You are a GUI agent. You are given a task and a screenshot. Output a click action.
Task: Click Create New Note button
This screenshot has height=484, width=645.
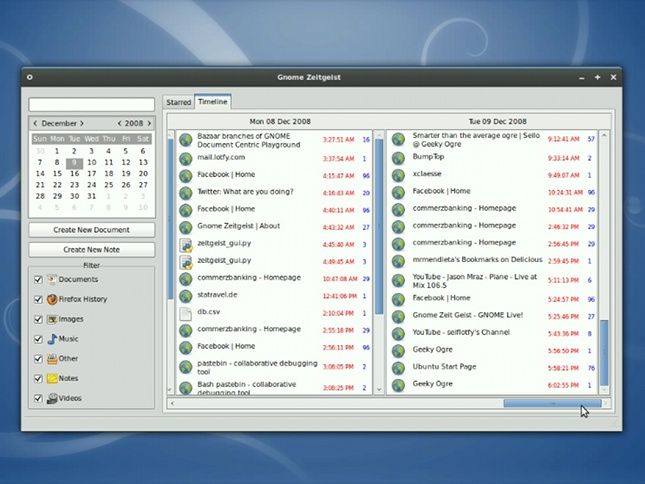[x=92, y=250]
